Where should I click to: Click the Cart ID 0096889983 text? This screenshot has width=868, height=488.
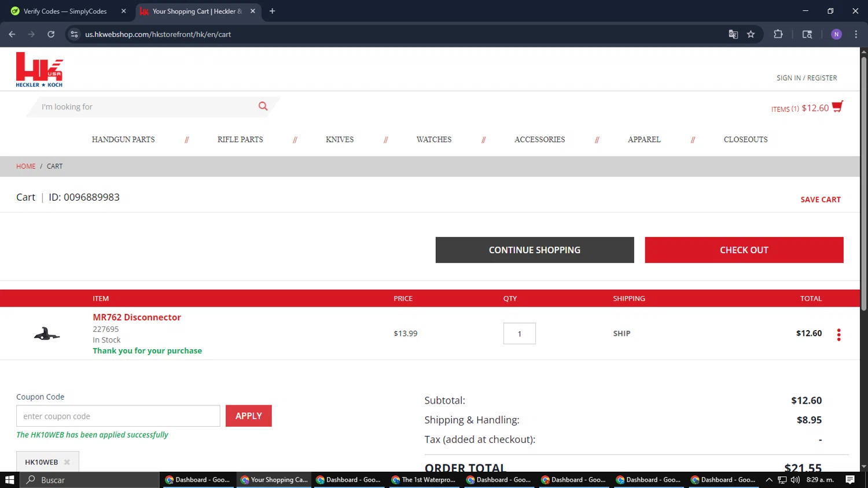(x=84, y=197)
